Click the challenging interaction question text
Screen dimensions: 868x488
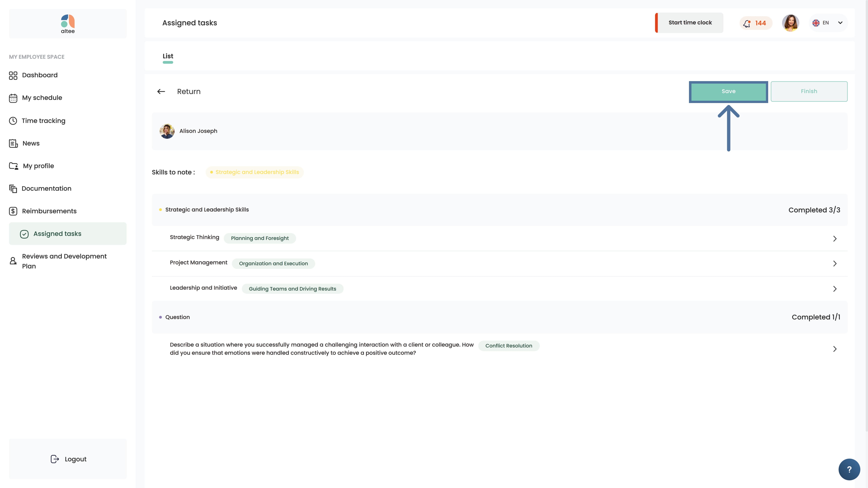click(x=321, y=349)
